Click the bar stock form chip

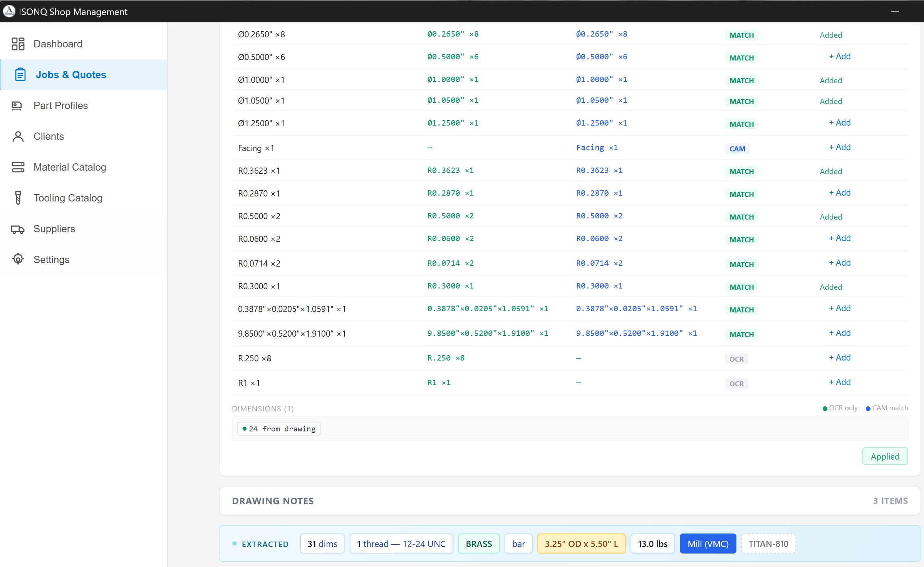click(518, 544)
